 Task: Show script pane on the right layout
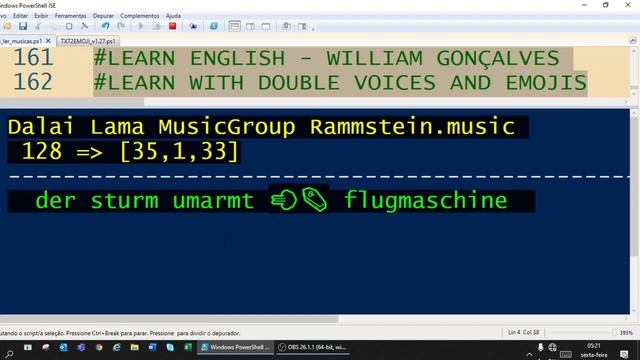(x=250, y=27)
